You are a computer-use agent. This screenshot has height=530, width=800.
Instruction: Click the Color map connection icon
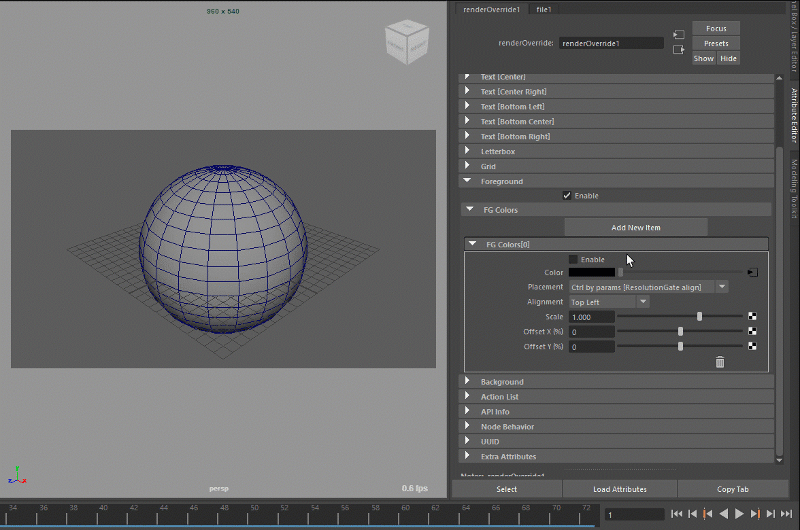pyautogui.click(x=752, y=272)
